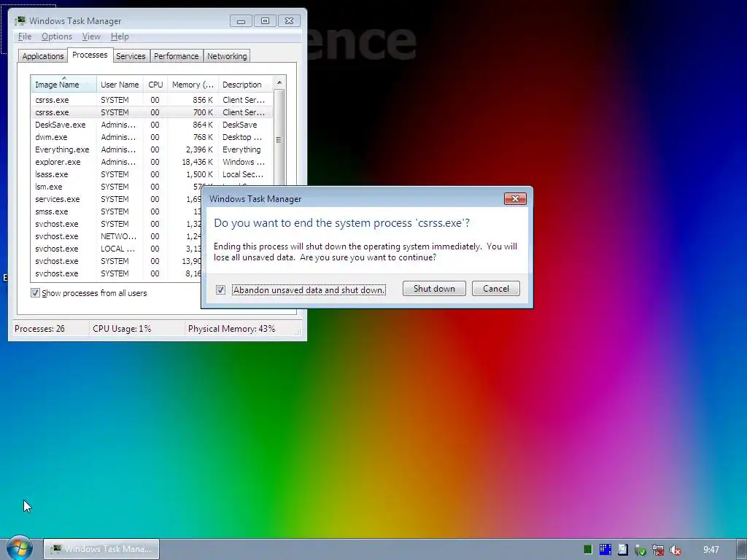The image size is (747, 560).
Task: Click the DeskSave description cell
Action: (x=239, y=125)
